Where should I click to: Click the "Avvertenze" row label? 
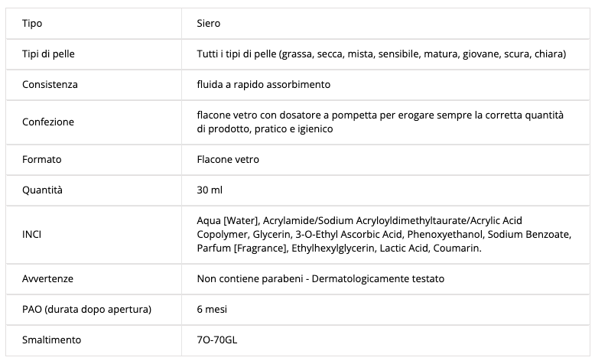click(47, 279)
